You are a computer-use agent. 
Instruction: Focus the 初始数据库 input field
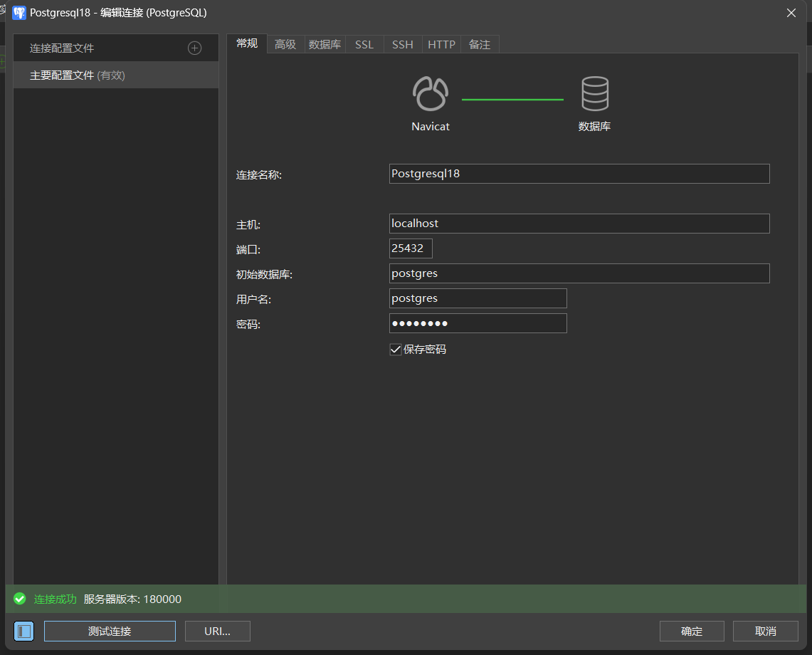pyautogui.click(x=579, y=273)
